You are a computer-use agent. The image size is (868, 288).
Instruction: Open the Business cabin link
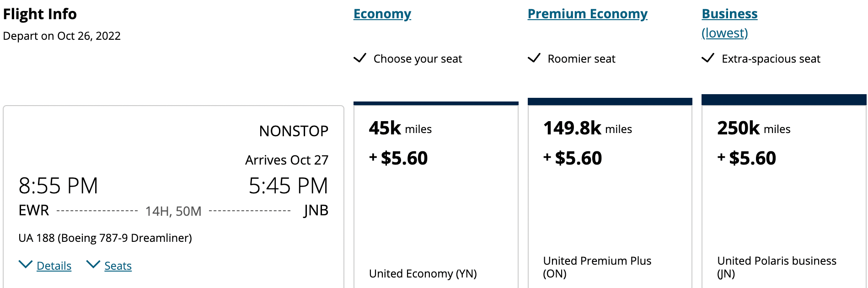tap(729, 14)
